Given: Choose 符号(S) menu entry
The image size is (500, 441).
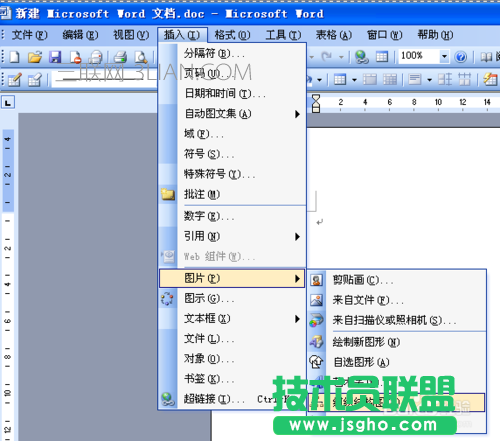Looking at the screenshot, I should tap(232, 154).
